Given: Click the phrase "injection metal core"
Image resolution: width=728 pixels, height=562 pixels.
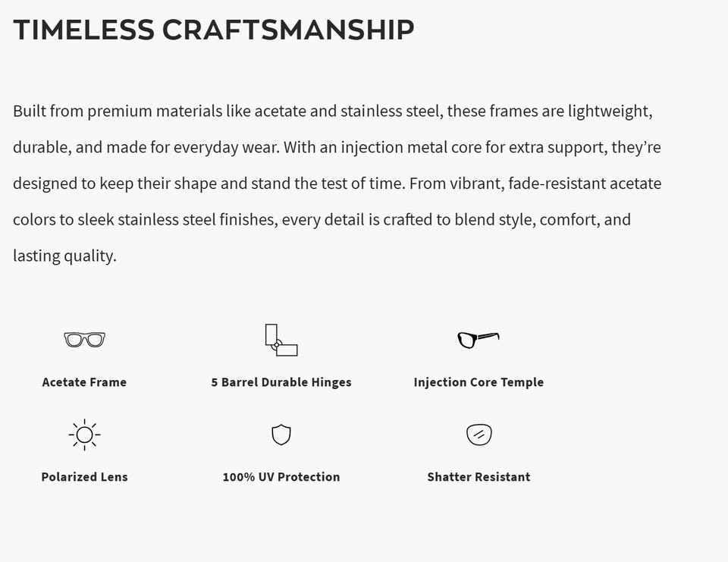Looking at the screenshot, I should tap(411, 147).
